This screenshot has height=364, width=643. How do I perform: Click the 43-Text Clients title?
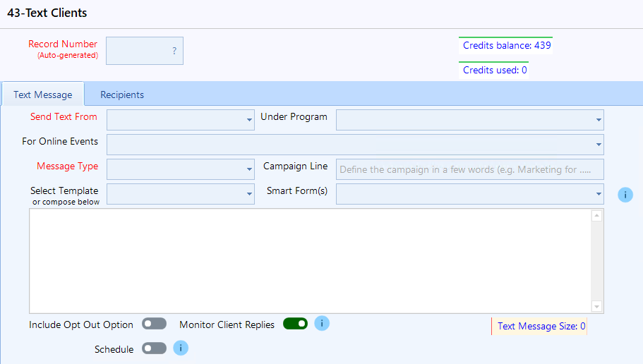[x=47, y=13]
